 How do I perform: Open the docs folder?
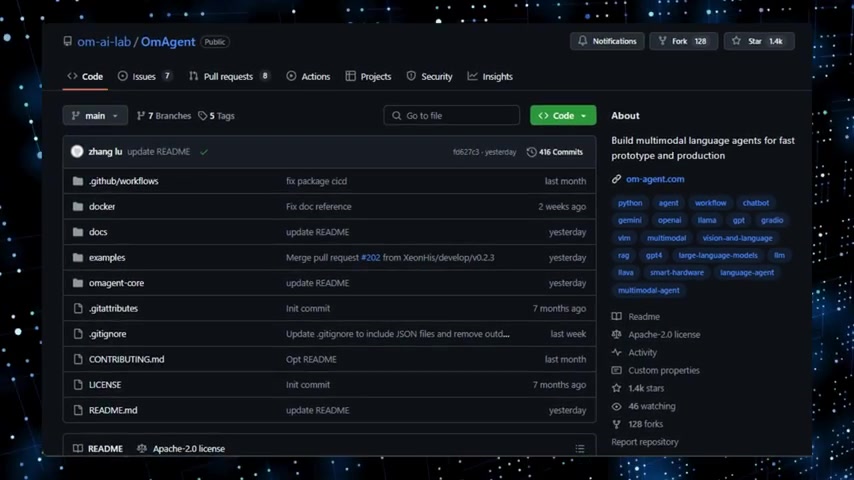tap(98, 232)
